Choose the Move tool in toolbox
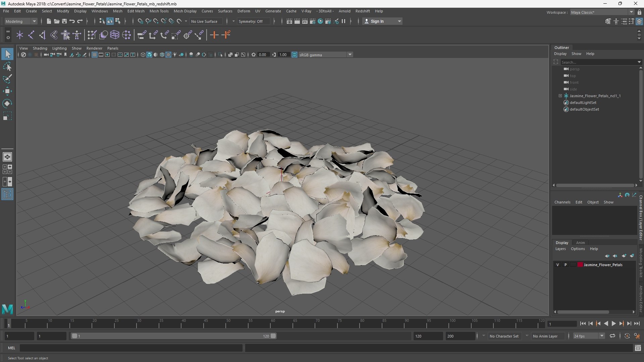This screenshot has width=644, height=362. 7,91
